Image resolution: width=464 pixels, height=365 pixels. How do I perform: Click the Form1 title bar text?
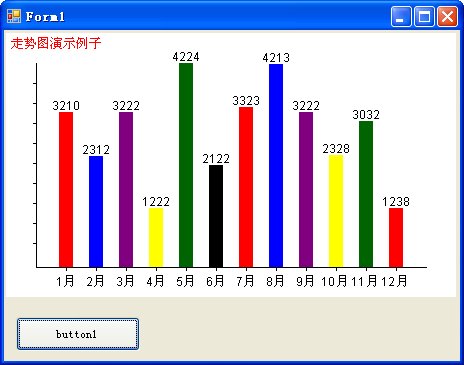click(x=45, y=17)
